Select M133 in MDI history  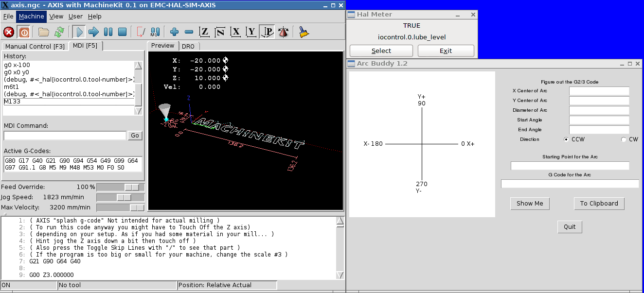(69, 101)
